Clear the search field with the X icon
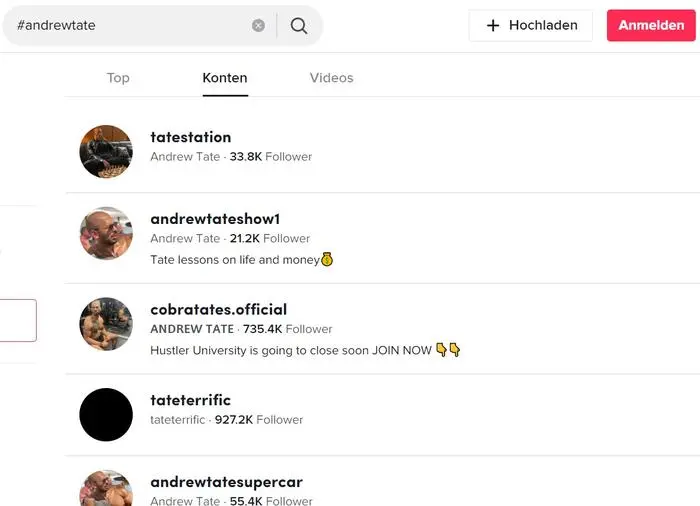Image resolution: width=700 pixels, height=506 pixels. coord(258,25)
